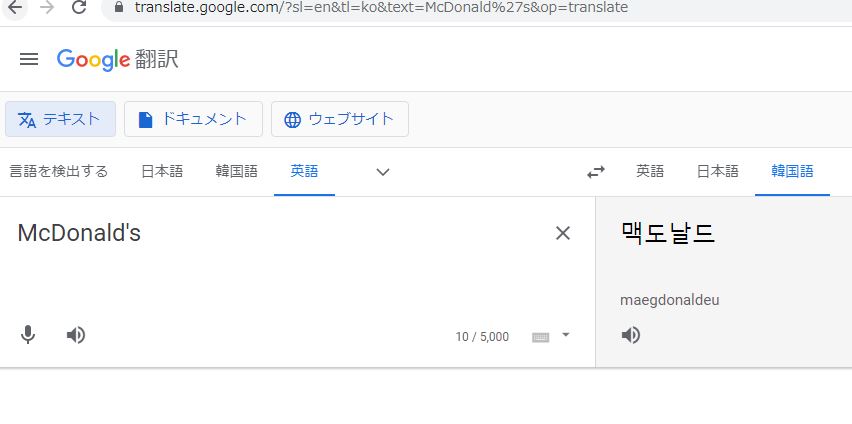Image resolution: width=852 pixels, height=424 pixels.
Task: Expand the source language list chevron
Action: 382,172
